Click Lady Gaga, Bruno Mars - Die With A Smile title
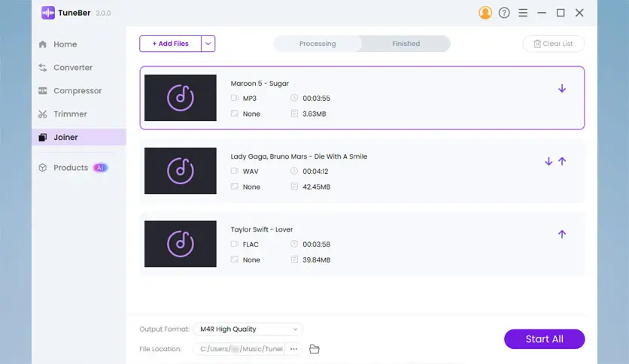This screenshot has width=629, height=364. [x=299, y=156]
